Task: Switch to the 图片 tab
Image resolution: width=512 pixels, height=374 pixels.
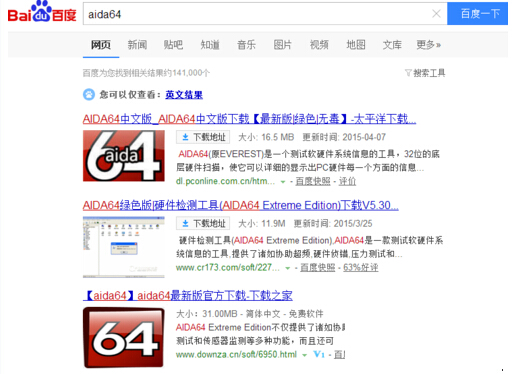Action: click(x=283, y=45)
